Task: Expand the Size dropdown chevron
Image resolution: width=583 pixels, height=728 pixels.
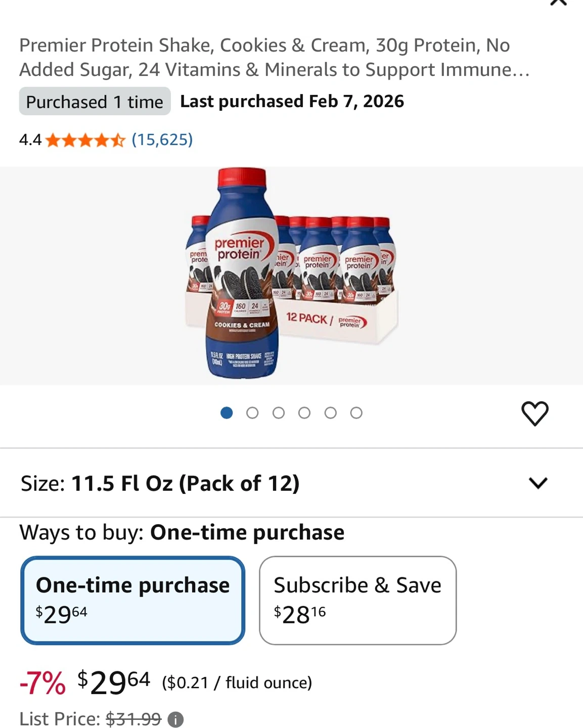Action: tap(538, 483)
